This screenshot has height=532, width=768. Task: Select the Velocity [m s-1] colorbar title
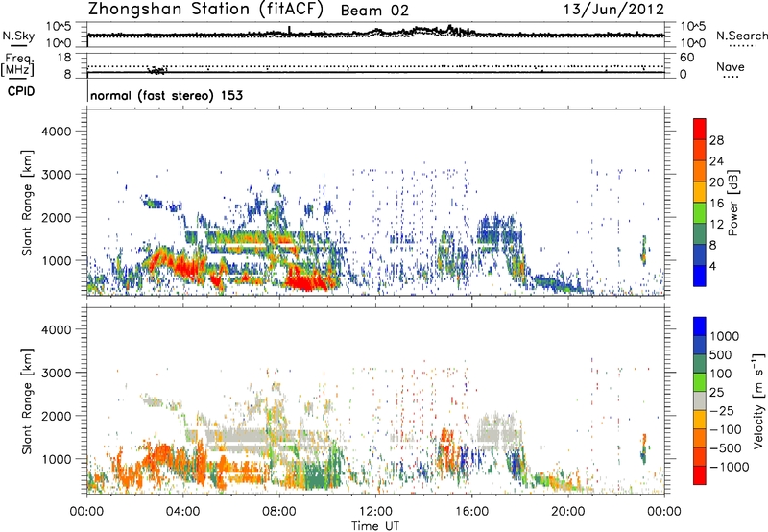tap(758, 400)
